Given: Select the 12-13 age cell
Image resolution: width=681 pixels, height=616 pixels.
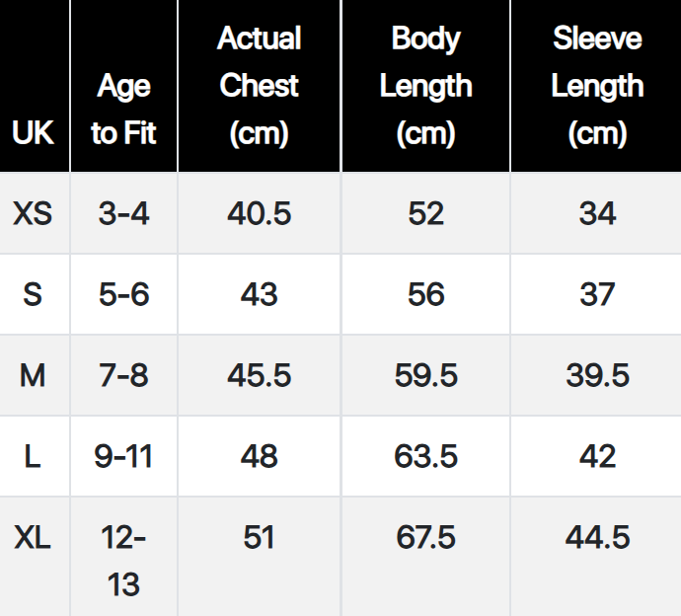Looking at the screenshot, I should pyautogui.click(x=123, y=561).
